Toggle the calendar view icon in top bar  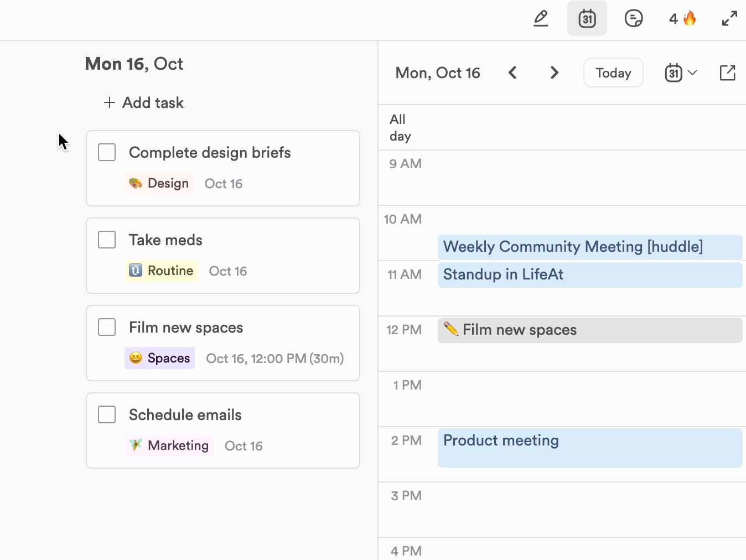[587, 19]
